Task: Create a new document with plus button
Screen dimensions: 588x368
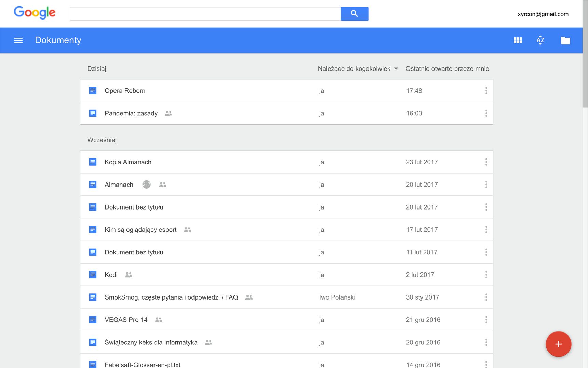Action: pos(558,344)
